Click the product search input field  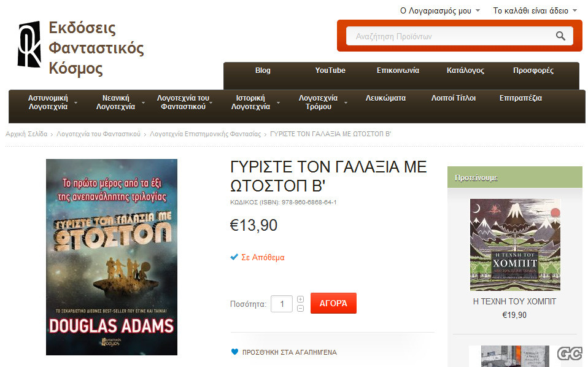click(x=451, y=36)
